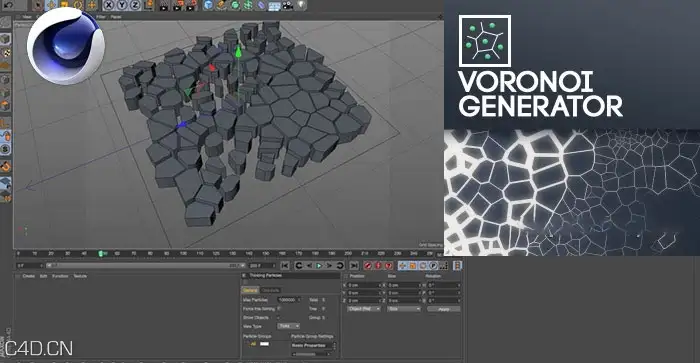Toggle Scale keyframe recording icon
Viewport: 700px width, 363px height.
coord(413,266)
